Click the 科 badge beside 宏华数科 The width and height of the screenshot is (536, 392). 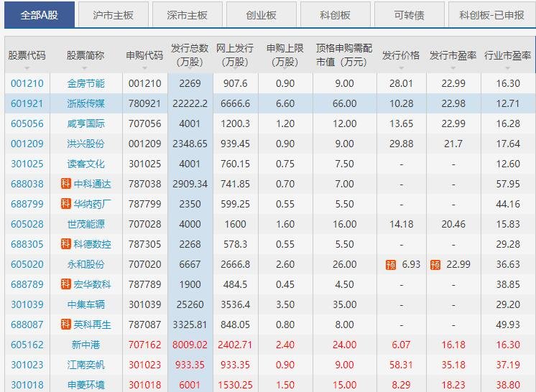pyautogui.click(x=66, y=284)
